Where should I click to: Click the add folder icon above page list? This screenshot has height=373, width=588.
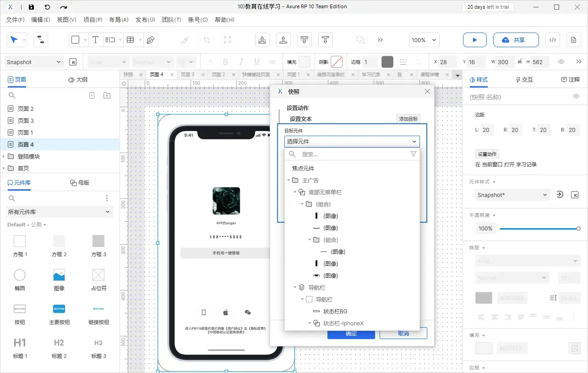(x=106, y=95)
